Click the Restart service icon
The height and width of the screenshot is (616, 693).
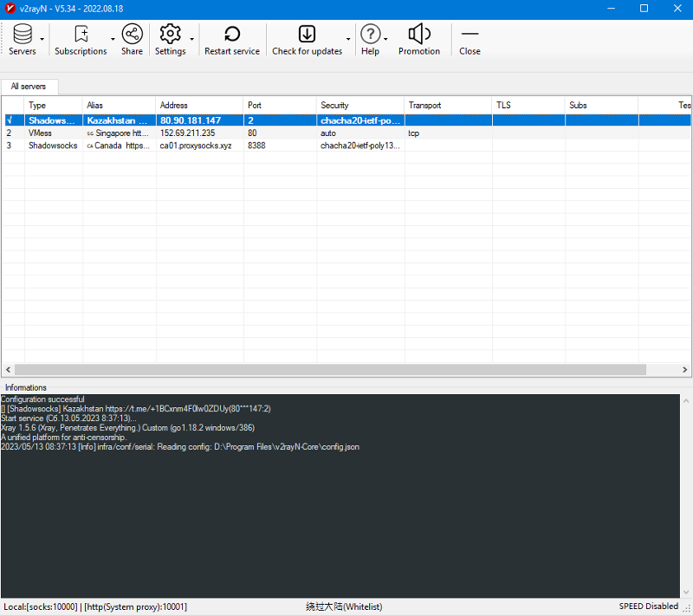(232, 34)
